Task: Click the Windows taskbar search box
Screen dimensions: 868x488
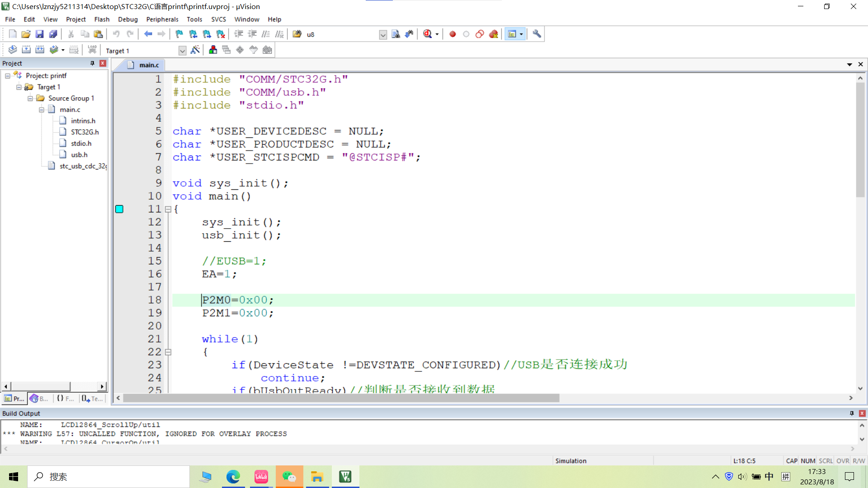Action: click(x=108, y=477)
